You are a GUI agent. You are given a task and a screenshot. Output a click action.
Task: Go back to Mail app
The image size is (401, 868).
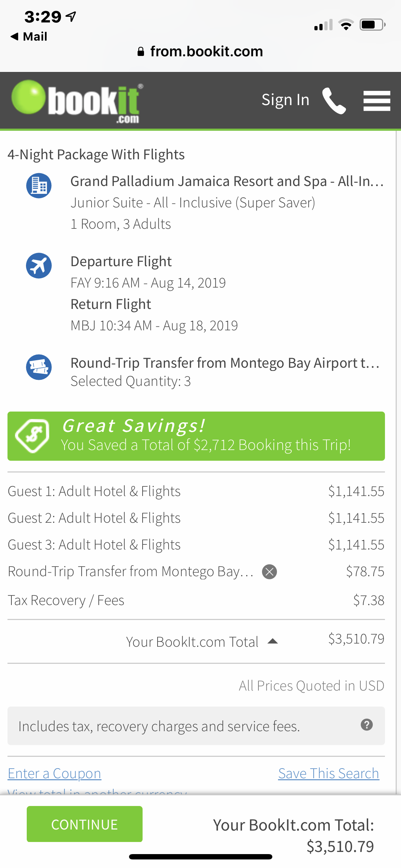[x=29, y=36]
